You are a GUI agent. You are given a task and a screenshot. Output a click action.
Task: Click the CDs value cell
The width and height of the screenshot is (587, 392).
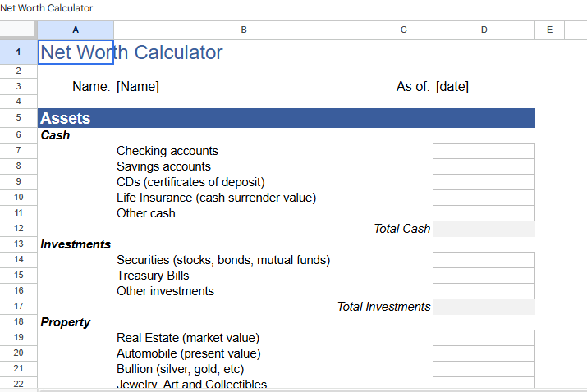(x=484, y=182)
